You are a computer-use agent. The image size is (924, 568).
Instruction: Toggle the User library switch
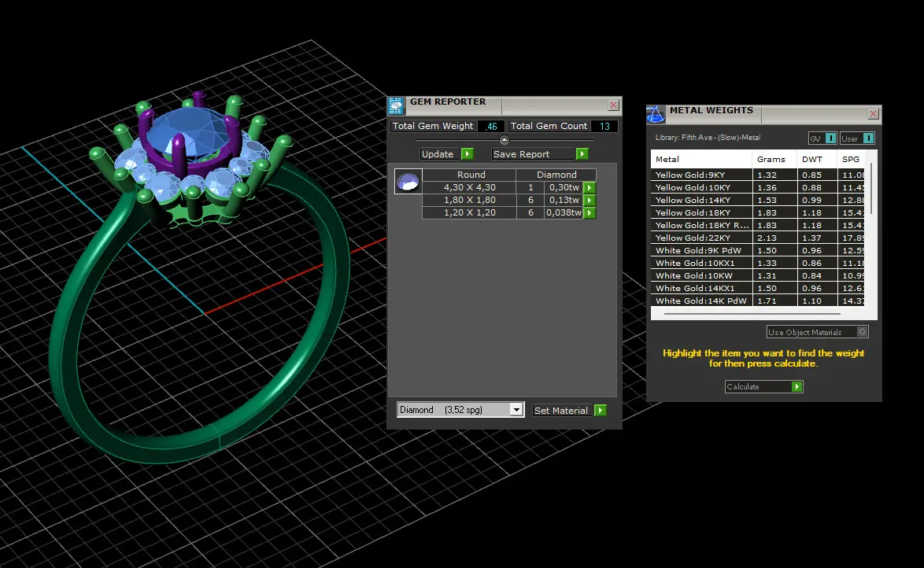coord(868,138)
